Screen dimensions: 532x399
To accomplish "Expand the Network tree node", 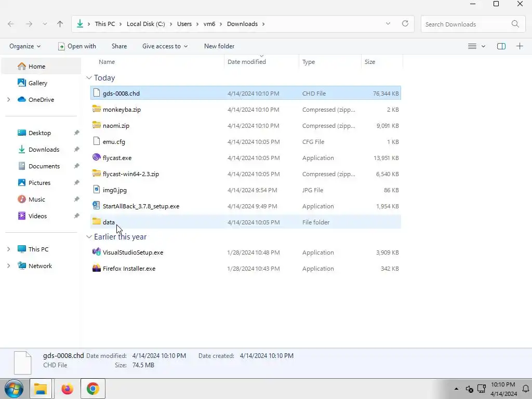I will click(x=9, y=265).
